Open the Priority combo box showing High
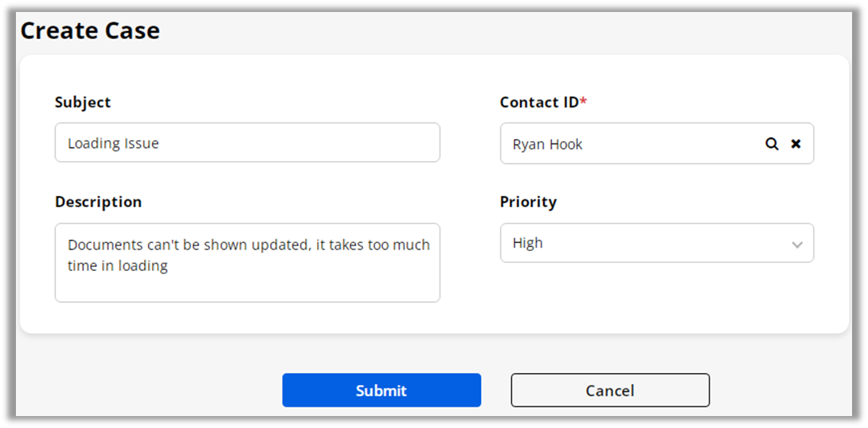The image size is (868, 428). [x=657, y=243]
